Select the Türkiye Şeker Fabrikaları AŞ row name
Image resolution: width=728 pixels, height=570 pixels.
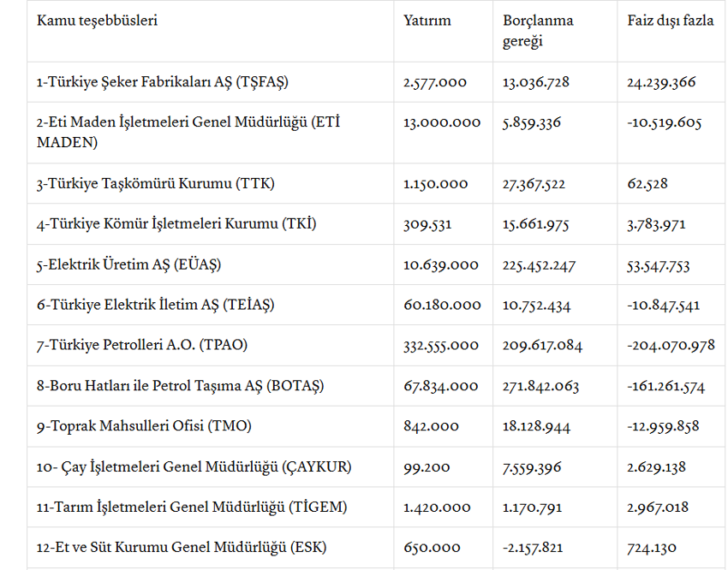(x=163, y=83)
